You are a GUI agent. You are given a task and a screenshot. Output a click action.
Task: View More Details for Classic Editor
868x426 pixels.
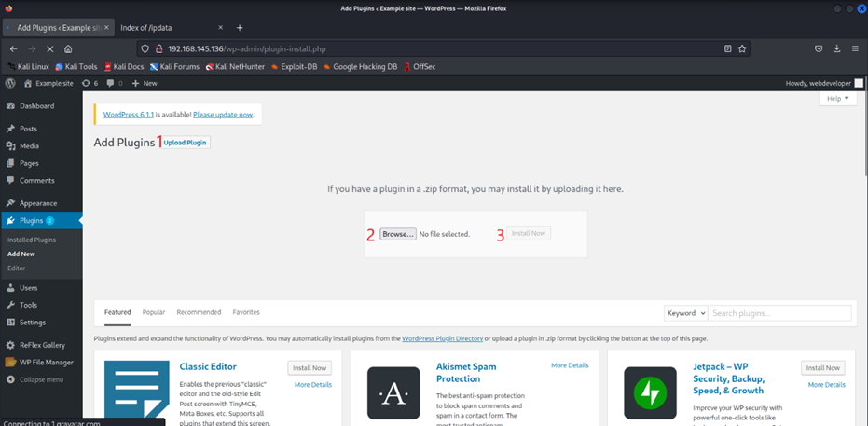tap(313, 384)
